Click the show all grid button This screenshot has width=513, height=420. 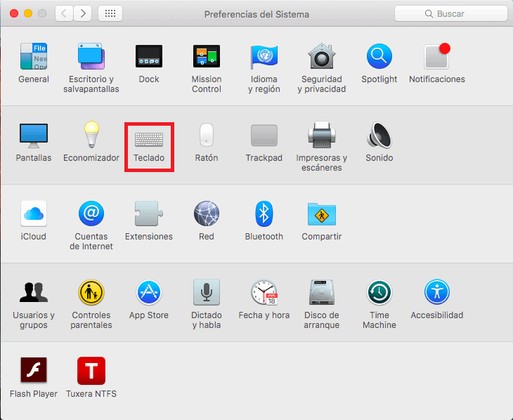pyautogui.click(x=110, y=13)
